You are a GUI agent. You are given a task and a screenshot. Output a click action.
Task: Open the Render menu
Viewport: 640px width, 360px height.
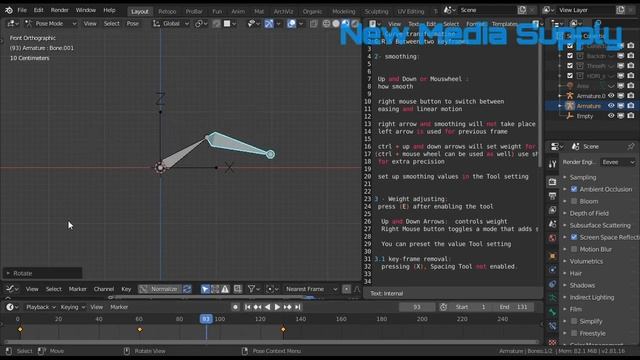point(60,10)
